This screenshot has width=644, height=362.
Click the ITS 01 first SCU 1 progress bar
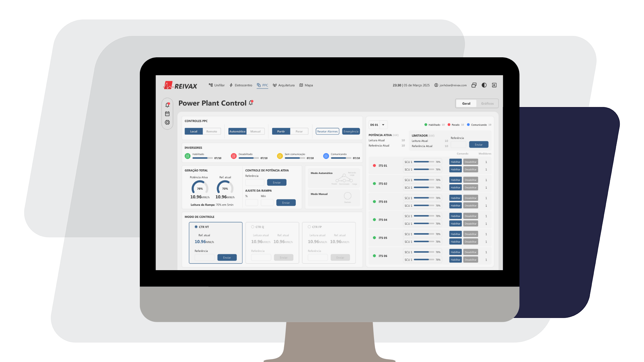coord(424,162)
